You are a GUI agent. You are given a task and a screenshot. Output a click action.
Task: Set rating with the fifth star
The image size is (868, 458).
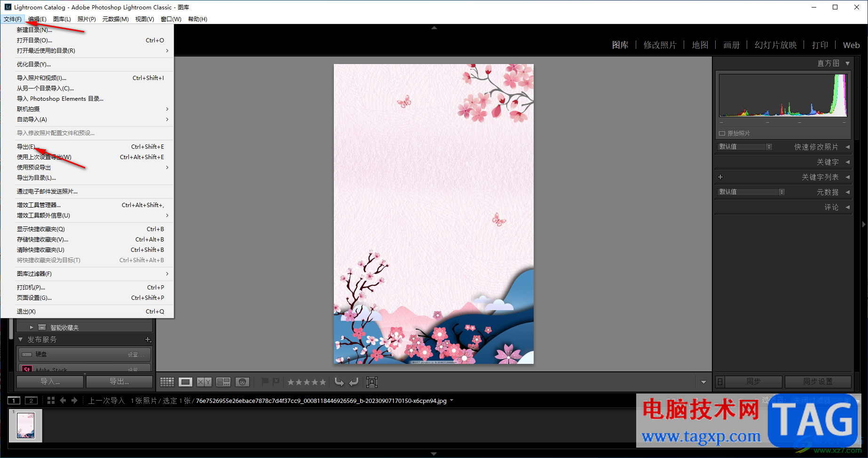point(323,382)
